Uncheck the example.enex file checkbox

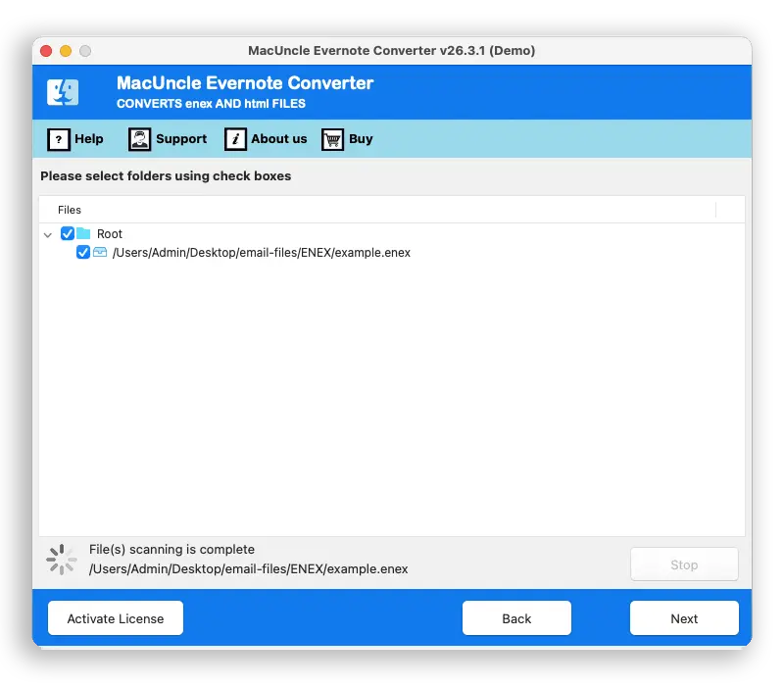tap(83, 252)
